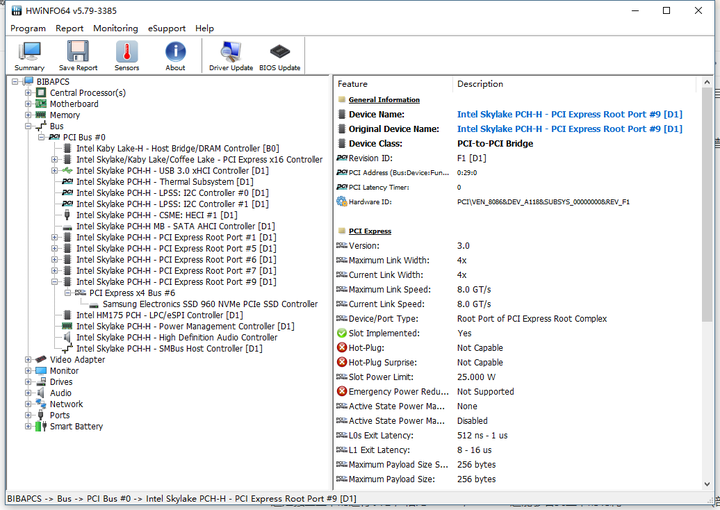The width and height of the screenshot is (720, 510).
Task: Select Intel HM175 PCH LPC/eSPI Controller
Action: pos(160,315)
